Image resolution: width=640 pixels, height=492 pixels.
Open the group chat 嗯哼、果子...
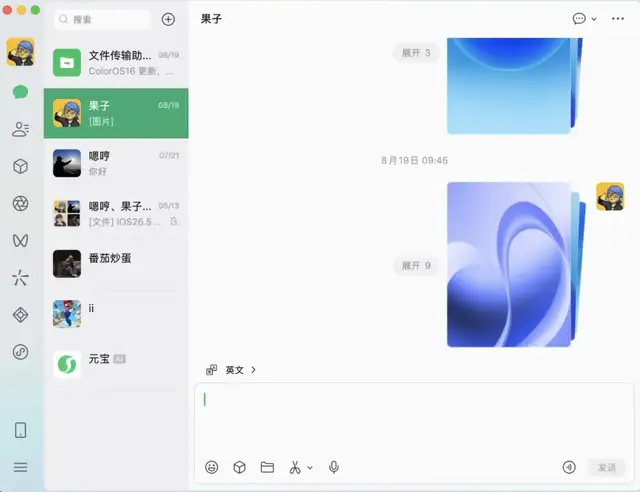tap(116, 214)
